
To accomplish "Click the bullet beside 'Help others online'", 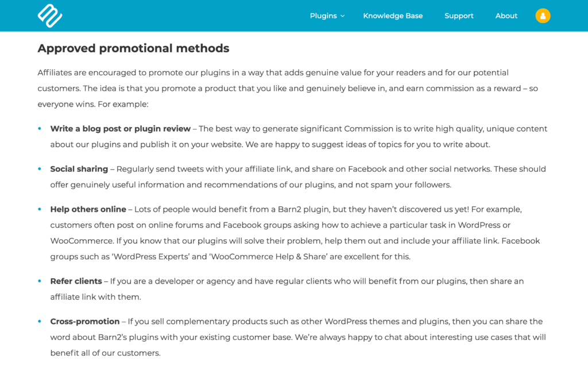I will pyautogui.click(x=40, y=209).
